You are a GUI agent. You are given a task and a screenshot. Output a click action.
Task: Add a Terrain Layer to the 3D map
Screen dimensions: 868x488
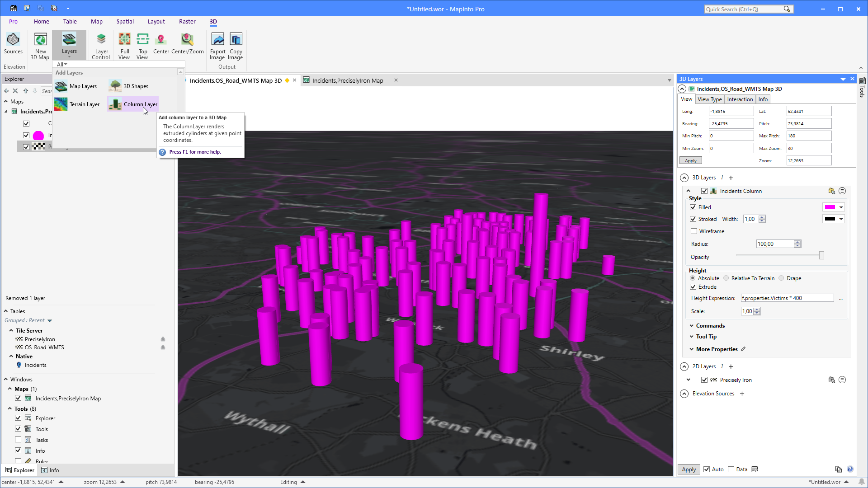click(x=84, y=104)
